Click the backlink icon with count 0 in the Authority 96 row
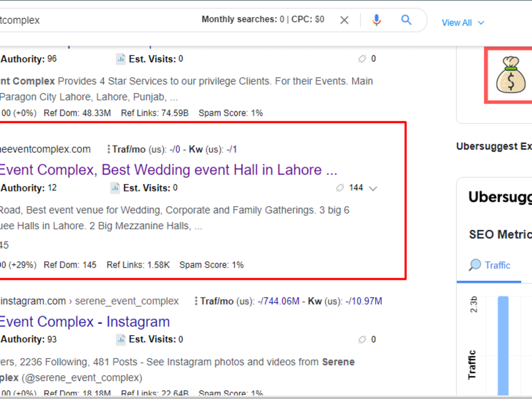The image size is (532, 399). 362,59
